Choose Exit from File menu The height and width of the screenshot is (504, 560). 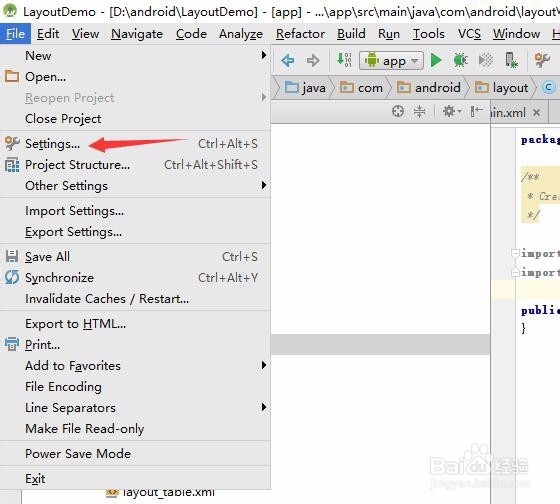pyautogui.click(x=135, y=479)
